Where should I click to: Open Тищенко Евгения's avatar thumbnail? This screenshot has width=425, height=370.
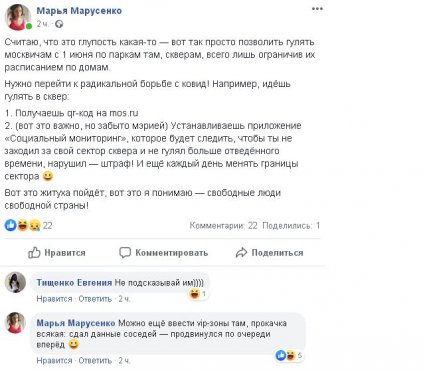click(x=15, y=282)
